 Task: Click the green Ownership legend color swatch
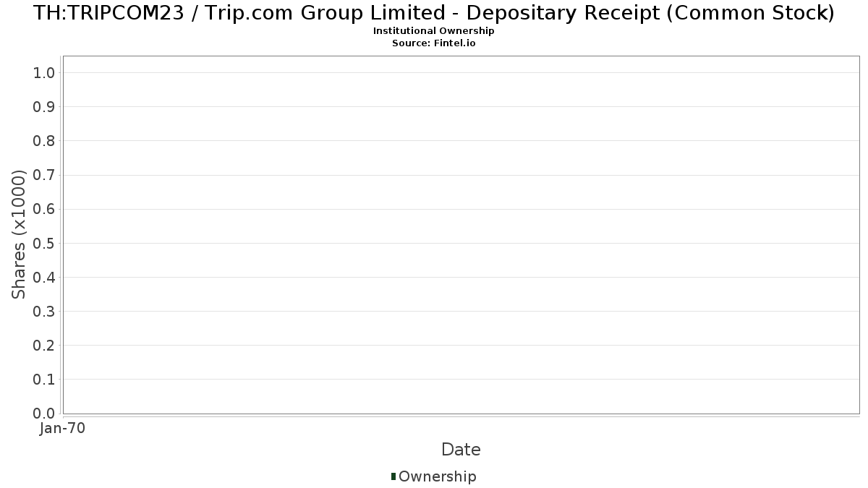pyautogui.click(x=393, y=476)
